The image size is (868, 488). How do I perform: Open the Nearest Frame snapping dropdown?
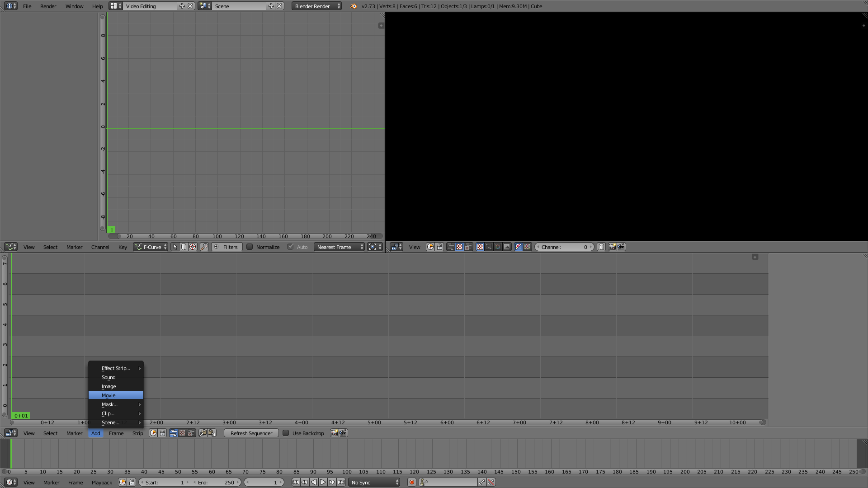[x=339, y=247]
